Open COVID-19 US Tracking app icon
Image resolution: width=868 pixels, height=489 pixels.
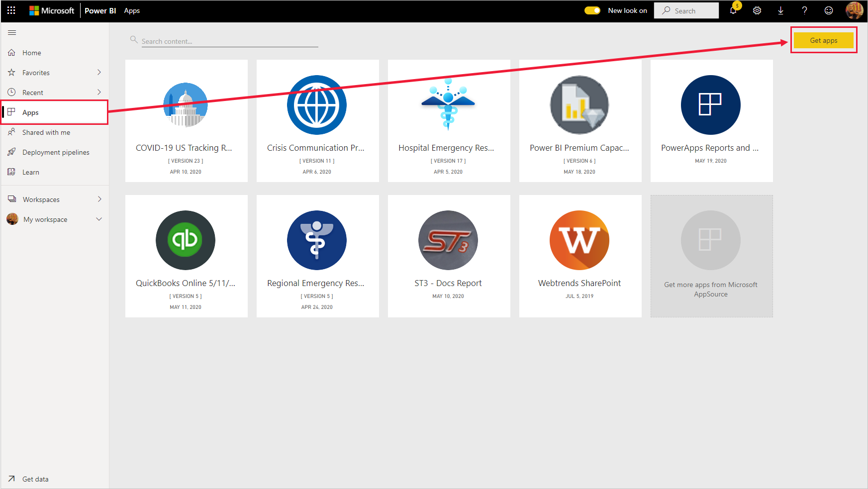pyautogui.click(x=186, y=105)
